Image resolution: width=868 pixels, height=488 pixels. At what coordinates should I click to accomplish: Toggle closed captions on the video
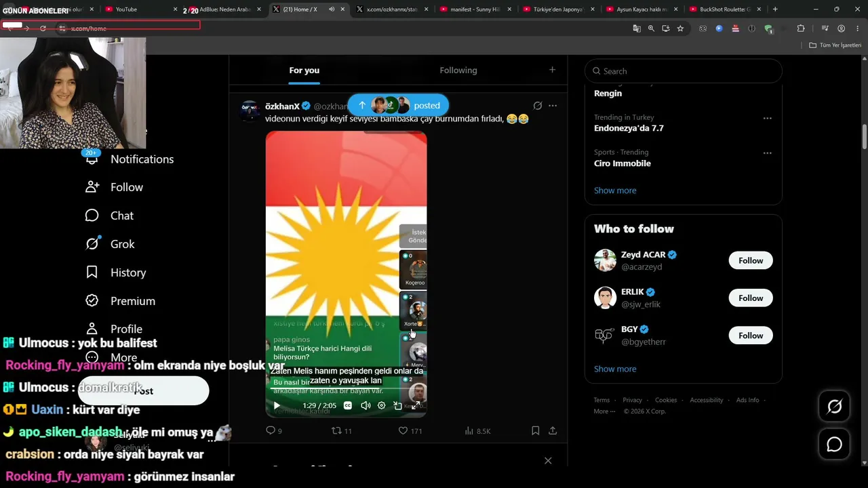(348, 405)
